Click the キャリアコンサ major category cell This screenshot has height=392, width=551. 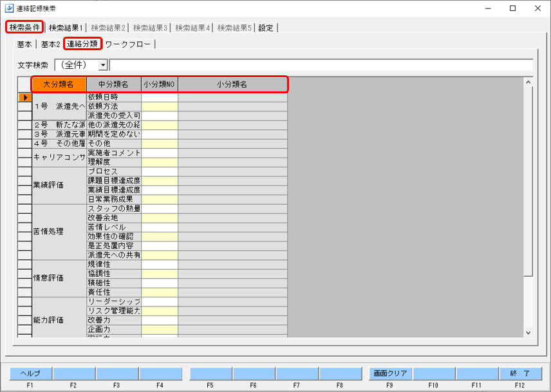coord(59,158)
